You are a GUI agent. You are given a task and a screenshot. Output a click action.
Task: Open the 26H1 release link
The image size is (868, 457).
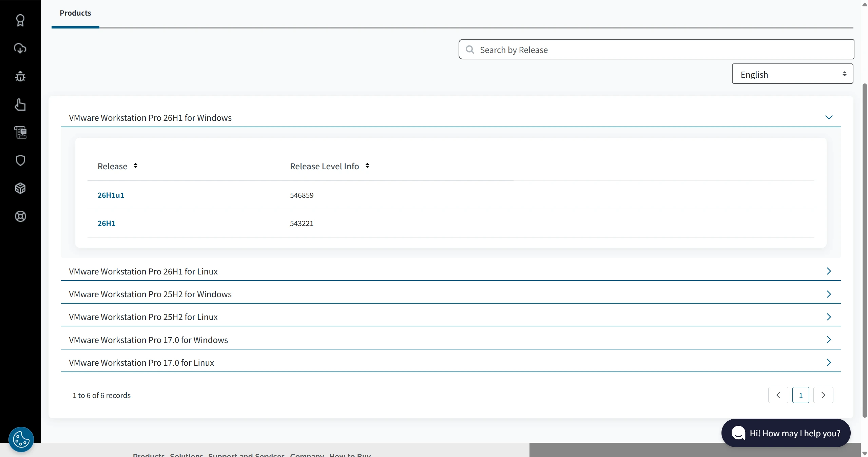(x=106, y=223)
